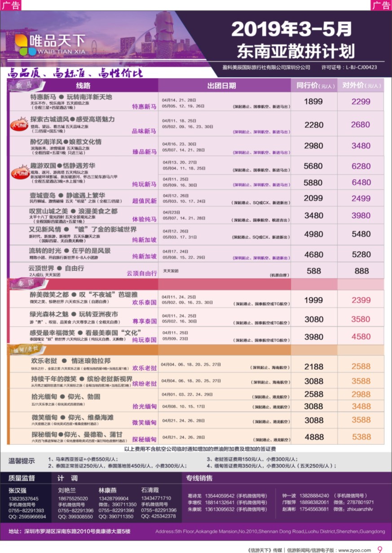The width and height of the screenshot is (392, 553).
Task: Click the price 1999
Action: [313, 300]
